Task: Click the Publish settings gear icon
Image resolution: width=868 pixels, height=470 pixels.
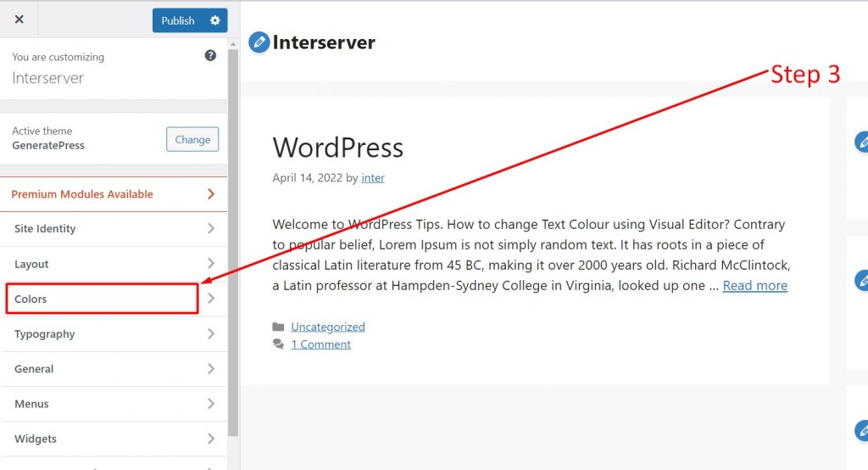Action: (214, 20)
